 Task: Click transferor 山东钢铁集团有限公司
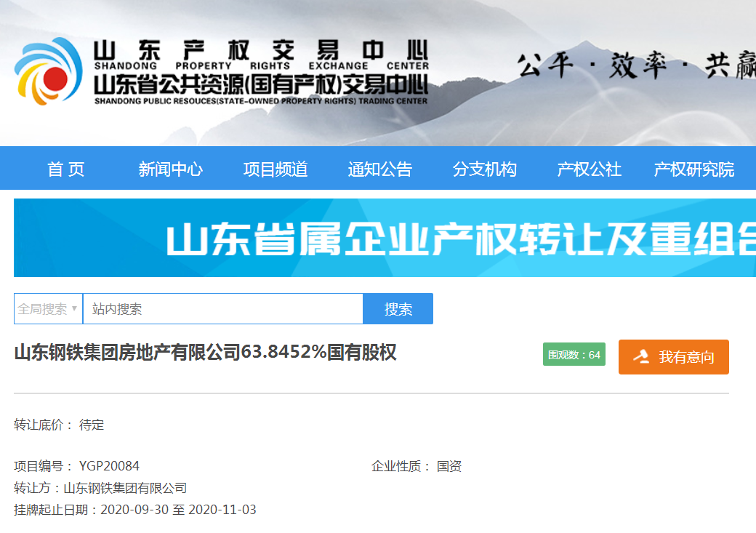125,488
